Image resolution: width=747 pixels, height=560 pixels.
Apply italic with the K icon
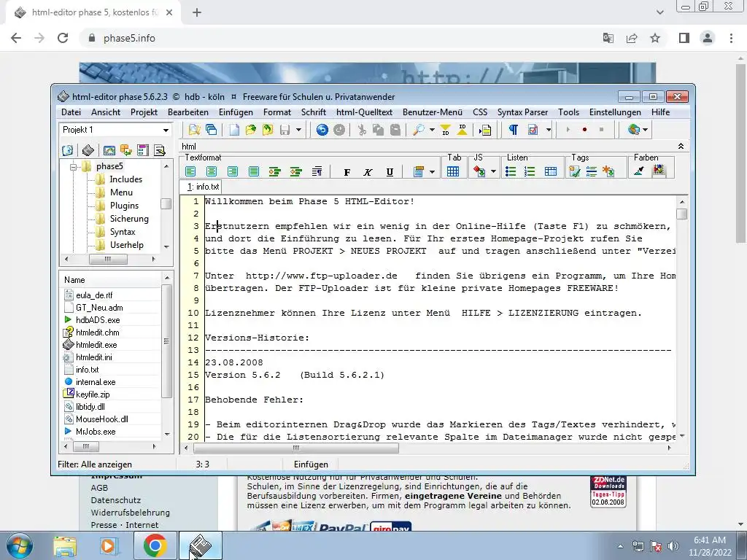point(368,172)
